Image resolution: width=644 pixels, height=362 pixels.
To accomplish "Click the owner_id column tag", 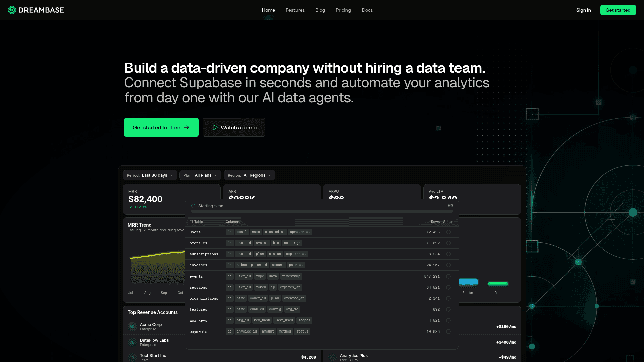I will 258,298.
